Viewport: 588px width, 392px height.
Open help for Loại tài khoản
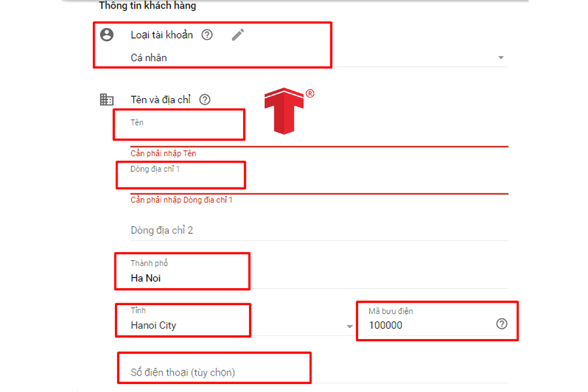(x=207, y=35)
